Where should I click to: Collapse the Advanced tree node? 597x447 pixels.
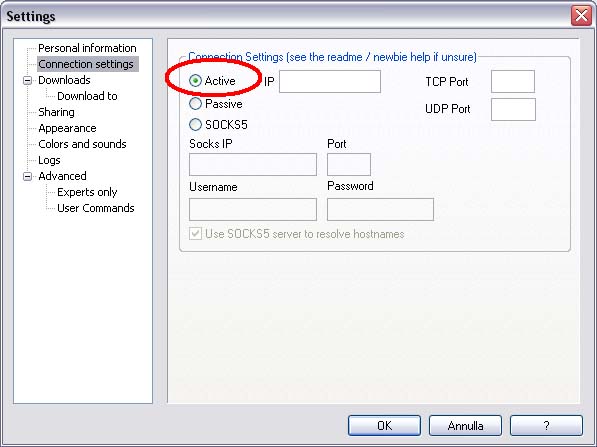coord(27,176)
